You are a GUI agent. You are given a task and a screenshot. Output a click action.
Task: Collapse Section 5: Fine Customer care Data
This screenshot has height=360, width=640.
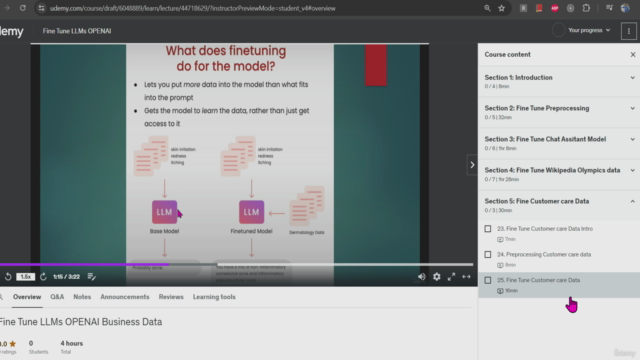tap(559, 205)
